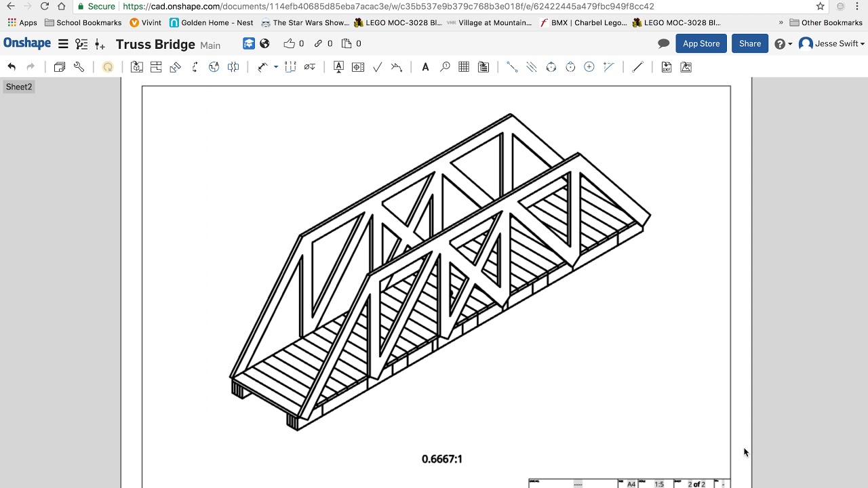Open the Onshape hamburger menu
This screenshot has width=868, height=488.
click(x=63, y=43)
